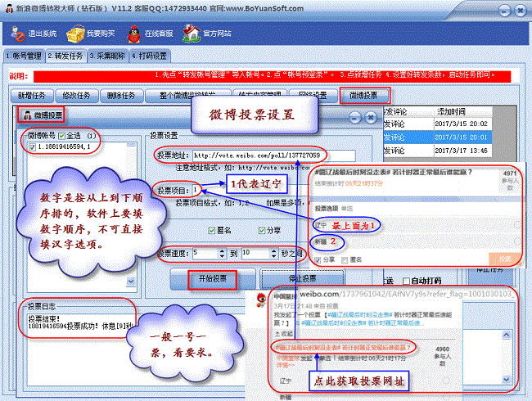Open 我要购买 shopping basket icon
The image size is (532, 401).
(75, 34)
